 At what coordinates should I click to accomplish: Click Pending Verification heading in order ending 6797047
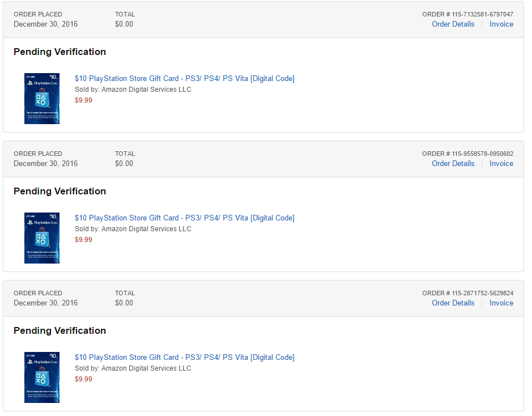59,52
